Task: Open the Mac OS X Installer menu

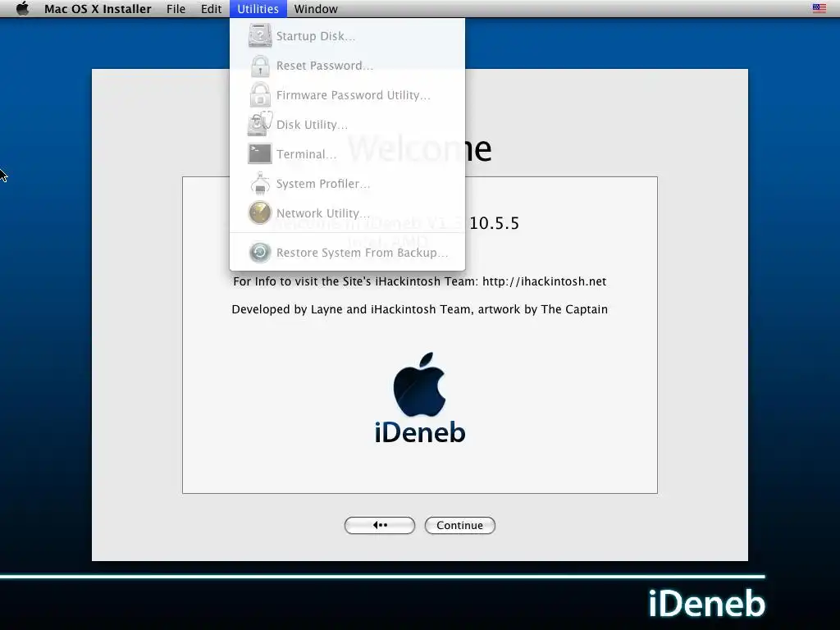Action: (98, 8)
